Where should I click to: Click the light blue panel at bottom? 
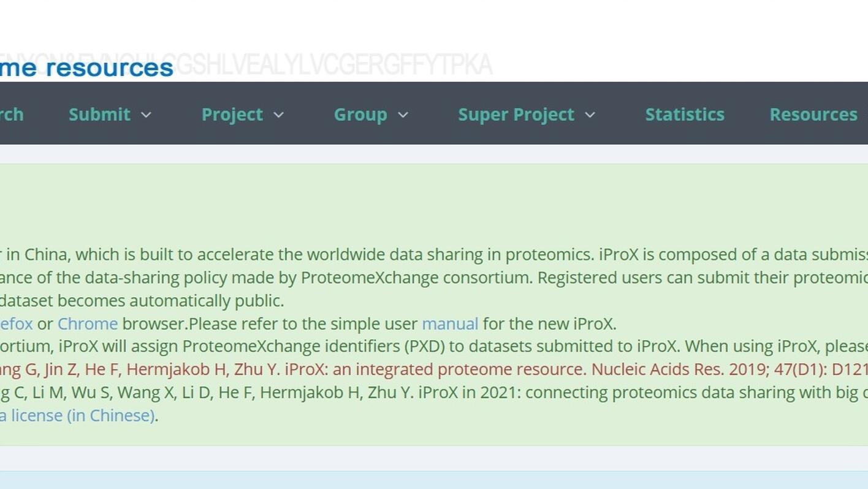click(434, 480)
